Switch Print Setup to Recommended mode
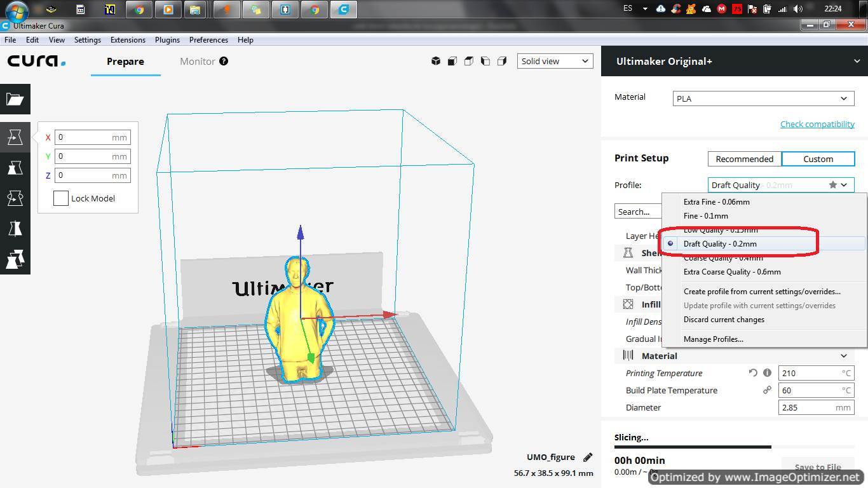The width and height of the screenshot is (868, 488). tap(745, 159)
